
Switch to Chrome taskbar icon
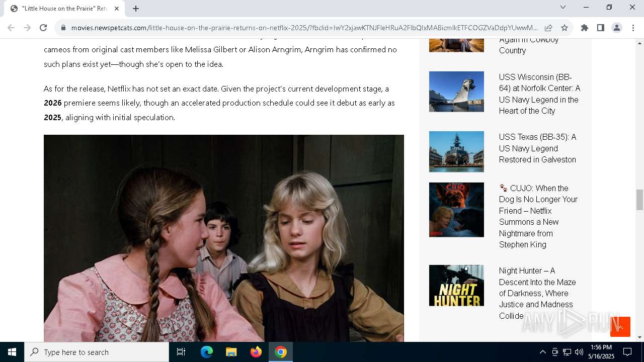pyautogui.click(x=281, y=352)
